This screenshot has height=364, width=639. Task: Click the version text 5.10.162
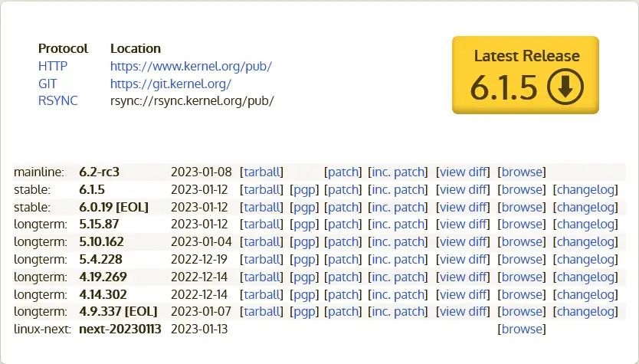click(101, 241)
